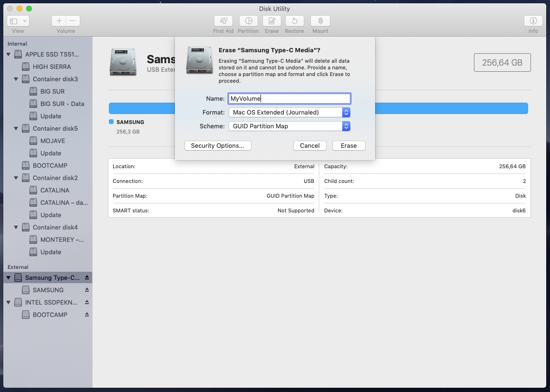
Task: Select Container disk4 in sidebar
Action: tap(48, 227)
